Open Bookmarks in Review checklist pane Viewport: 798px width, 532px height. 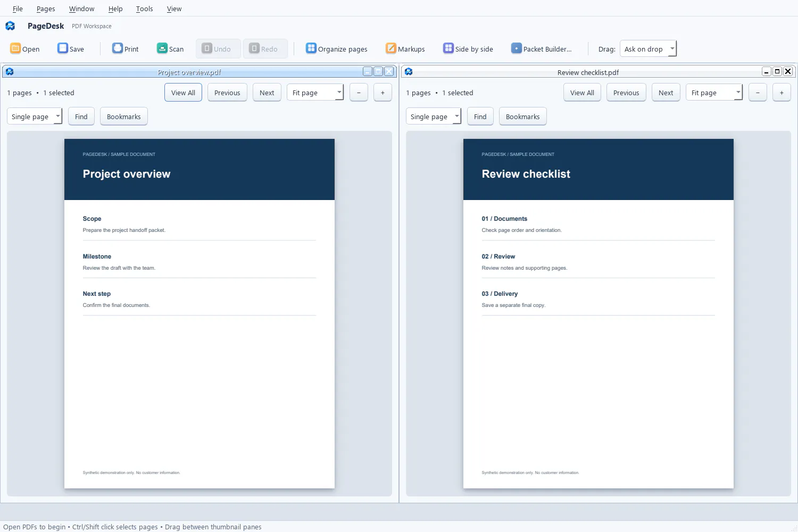522,117
